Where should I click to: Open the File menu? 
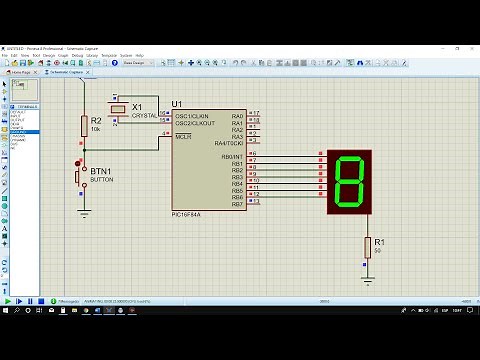click(x=5, y=55)
